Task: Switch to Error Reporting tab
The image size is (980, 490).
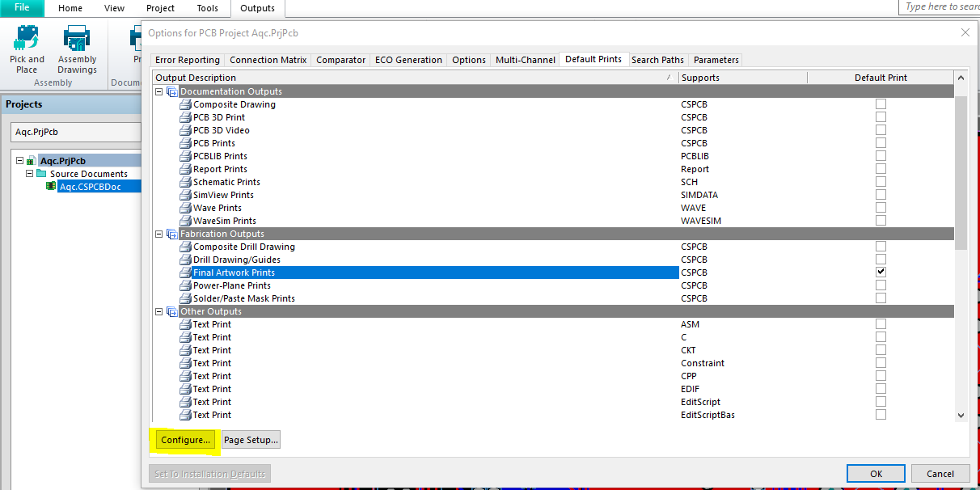Action: tap(188, 60)
